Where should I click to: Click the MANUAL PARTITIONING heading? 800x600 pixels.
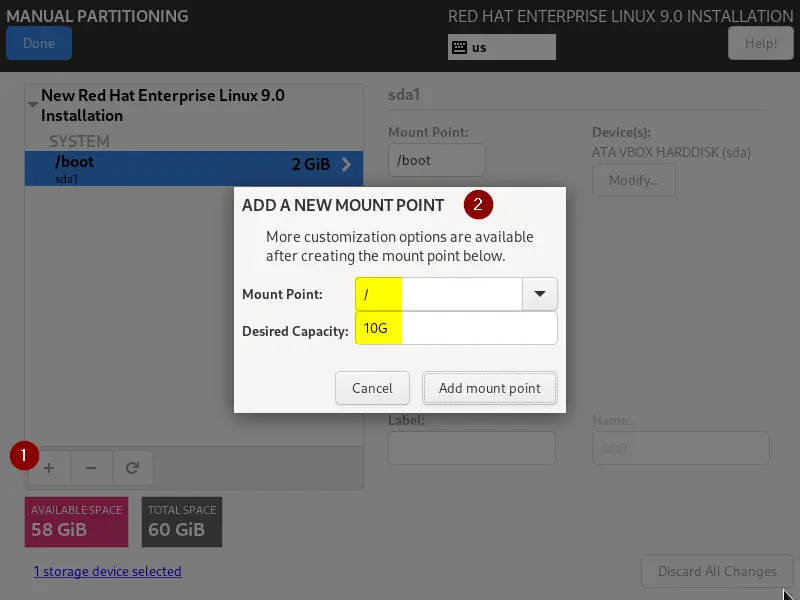tap(97, 16)
